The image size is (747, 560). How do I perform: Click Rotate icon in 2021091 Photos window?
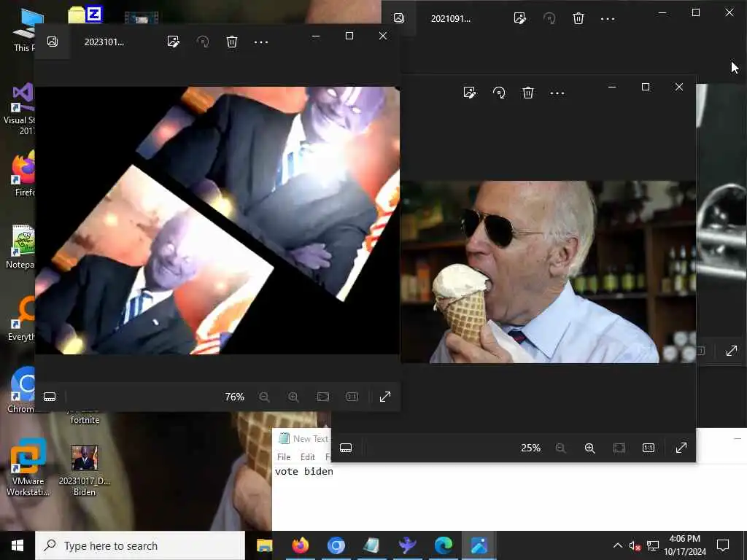point(549,18)
